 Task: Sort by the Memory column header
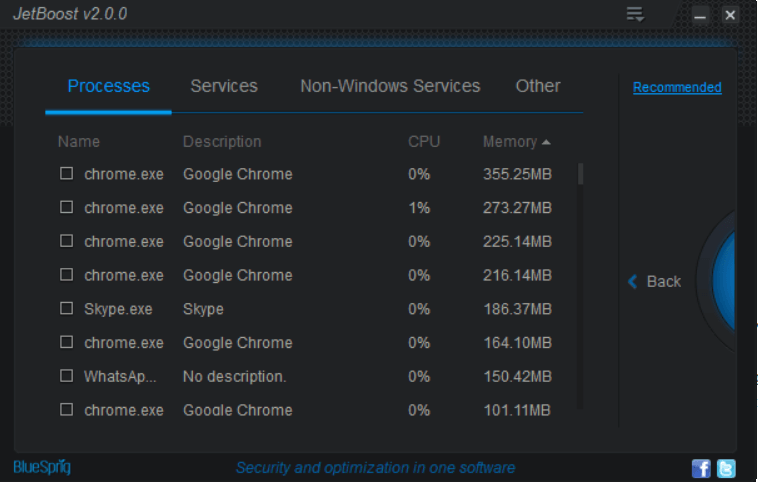[x=516, y=142]
